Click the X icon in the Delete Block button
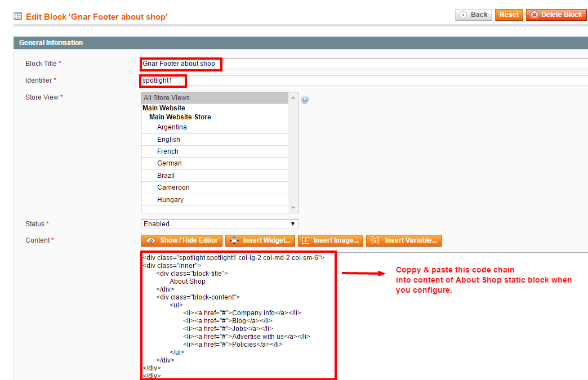 [x=534, y=15]
